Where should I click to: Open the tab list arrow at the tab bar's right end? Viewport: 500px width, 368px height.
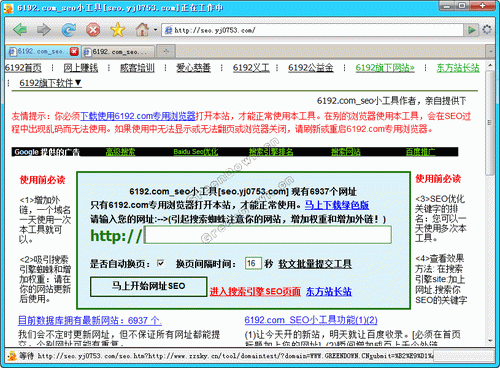(x=491, y=52)
